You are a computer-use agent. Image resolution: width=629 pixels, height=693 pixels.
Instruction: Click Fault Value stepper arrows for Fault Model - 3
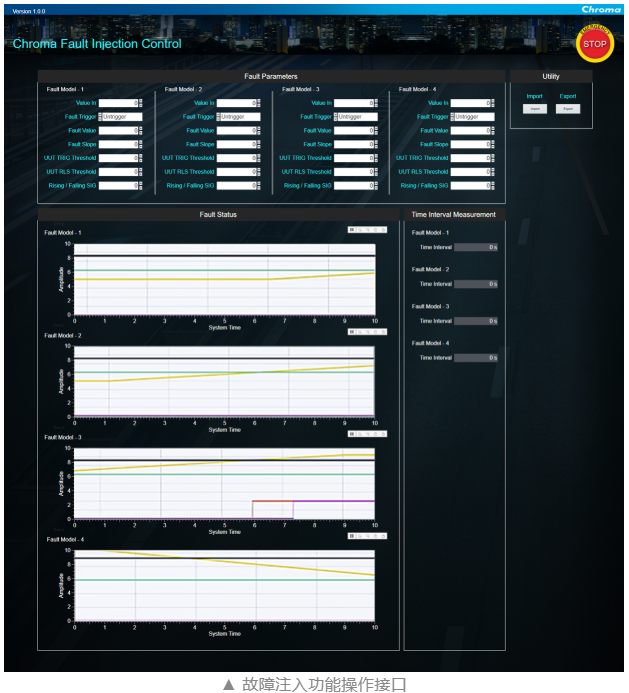tap(376, 131)
